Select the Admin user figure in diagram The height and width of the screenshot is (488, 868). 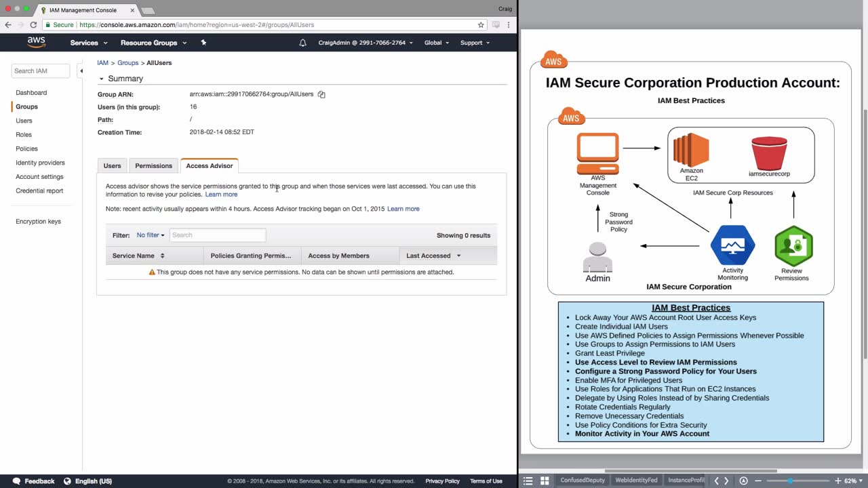pyautogui.click(x=597, y=257)
